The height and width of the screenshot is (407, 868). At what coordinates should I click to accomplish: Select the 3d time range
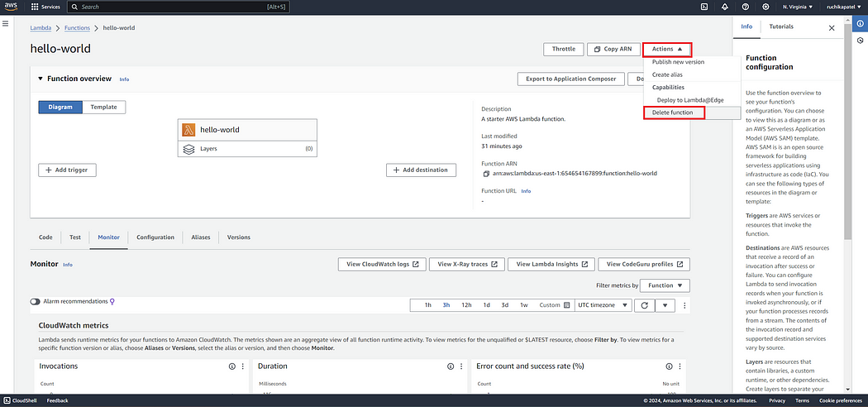[505, 305]
